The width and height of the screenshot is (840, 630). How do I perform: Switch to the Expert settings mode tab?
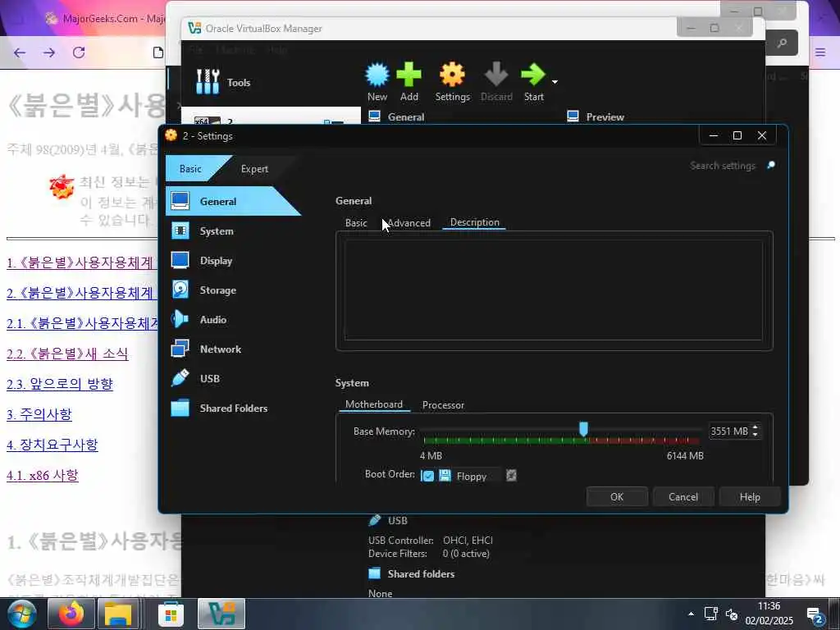[254, 169]
